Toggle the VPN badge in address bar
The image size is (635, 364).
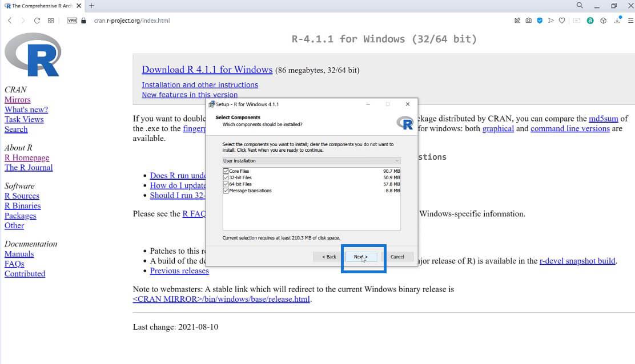coord(72,21)
